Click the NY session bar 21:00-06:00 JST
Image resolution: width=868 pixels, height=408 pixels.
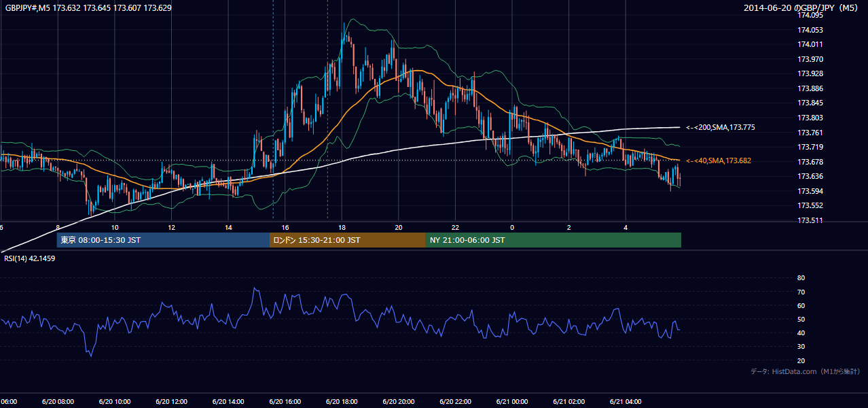pos(554,240)
